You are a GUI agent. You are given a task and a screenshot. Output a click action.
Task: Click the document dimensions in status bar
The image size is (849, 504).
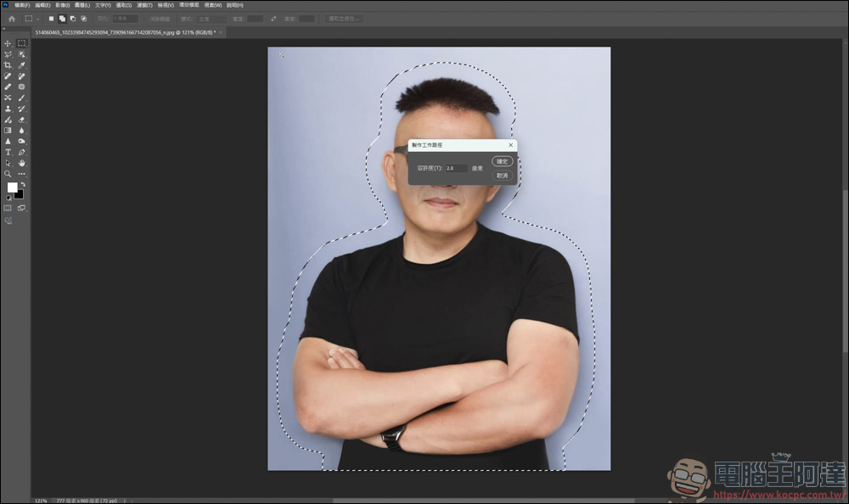click(x=87, y=501)
